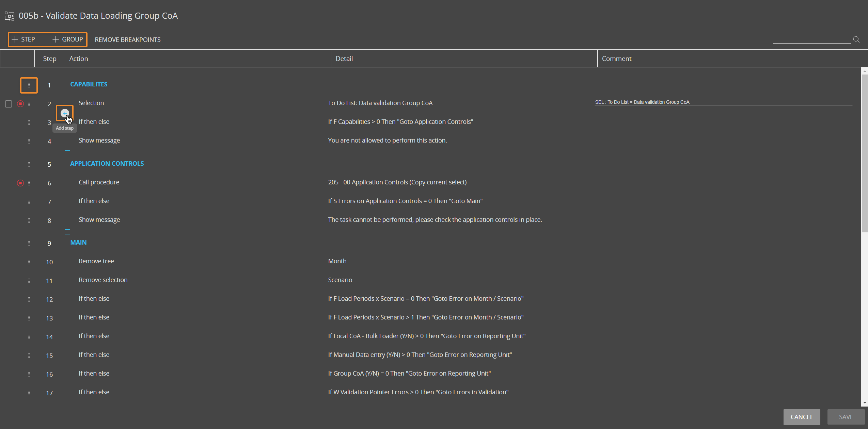This screenshot has width=868, height=429.
Task: Click the drag handle of step 17
Action: pos(29,393)
